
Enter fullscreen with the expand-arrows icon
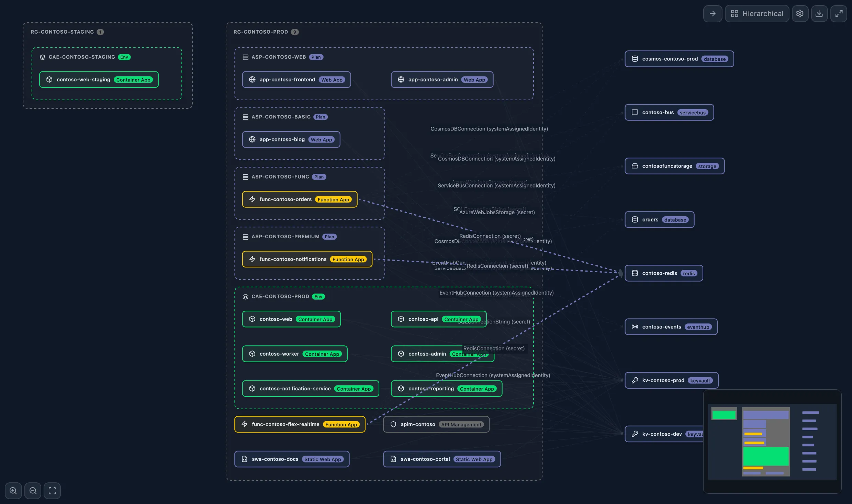click(839, 13)
